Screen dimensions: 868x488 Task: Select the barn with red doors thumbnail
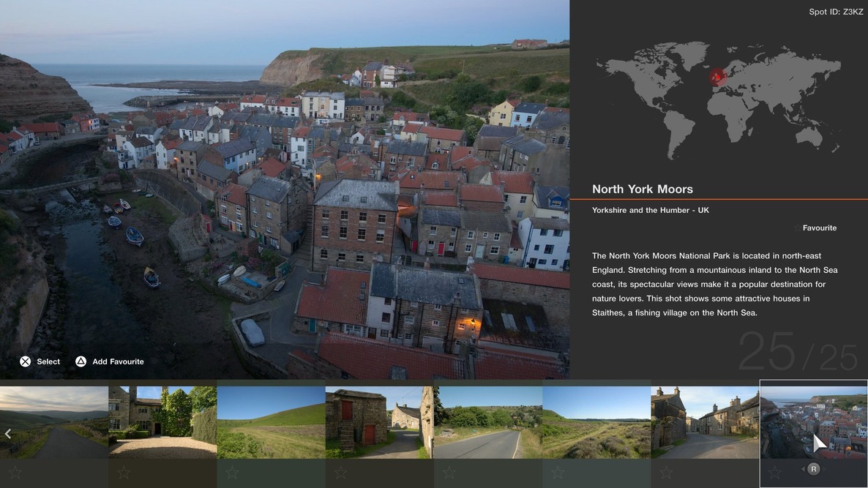tap(379, 422)
